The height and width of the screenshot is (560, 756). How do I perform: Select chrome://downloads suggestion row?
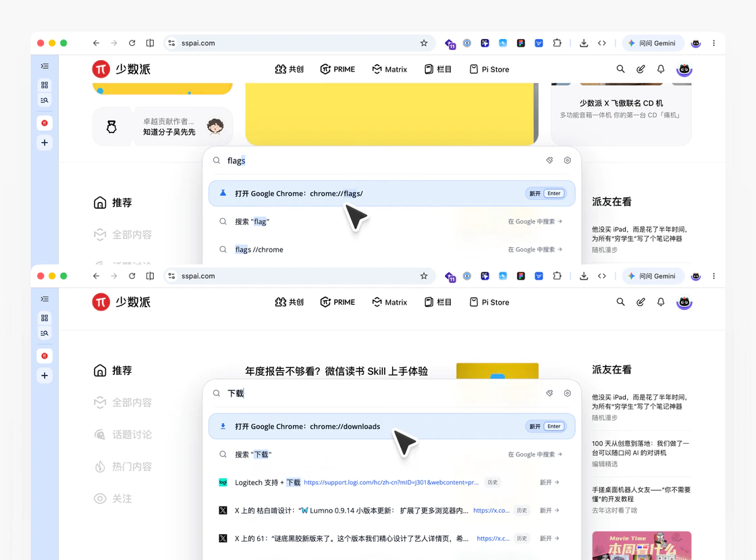pos(392,426)
